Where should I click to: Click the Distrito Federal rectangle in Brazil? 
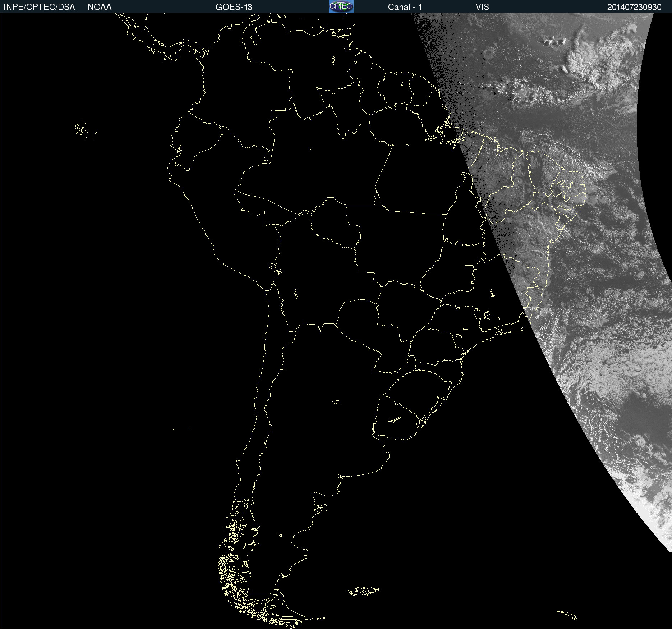(x=469, y=267)
